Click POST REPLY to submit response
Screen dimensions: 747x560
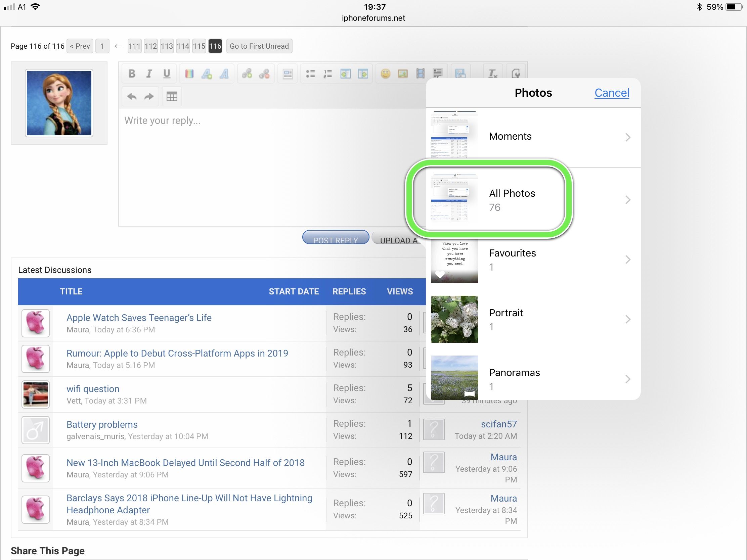click(x=335, y=240)
